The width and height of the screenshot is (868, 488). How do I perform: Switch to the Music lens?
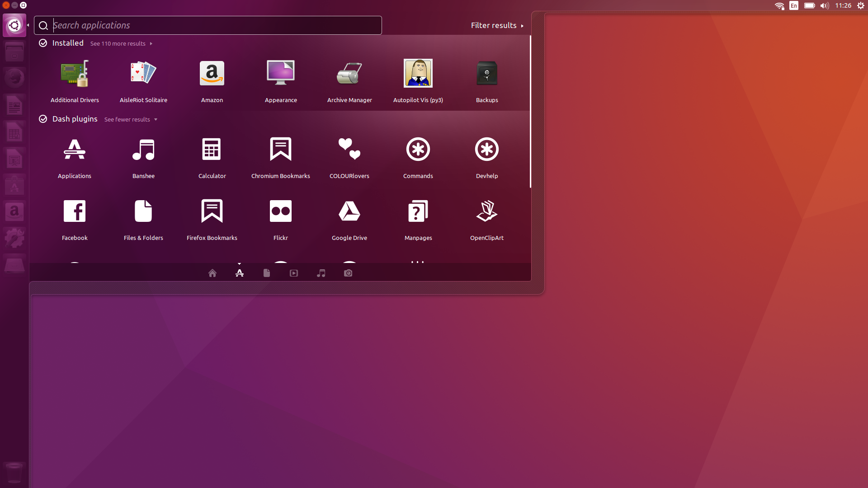321,273
